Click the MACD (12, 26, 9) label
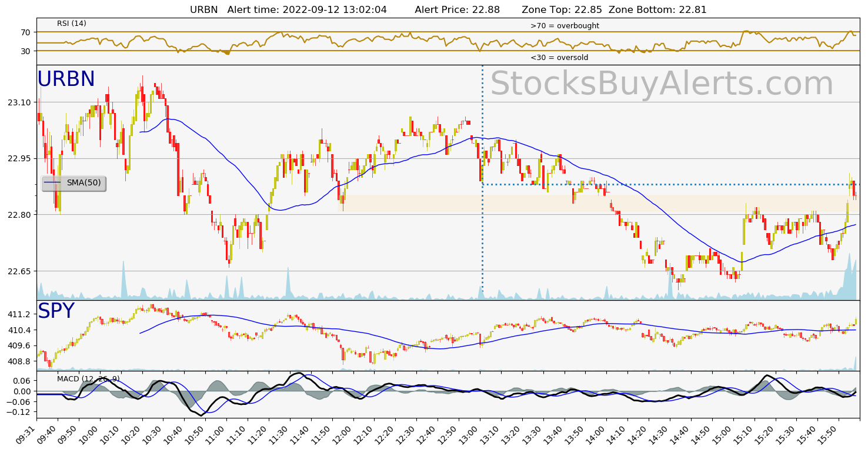Screen dimensions: 868x452 tap(88, 378)
